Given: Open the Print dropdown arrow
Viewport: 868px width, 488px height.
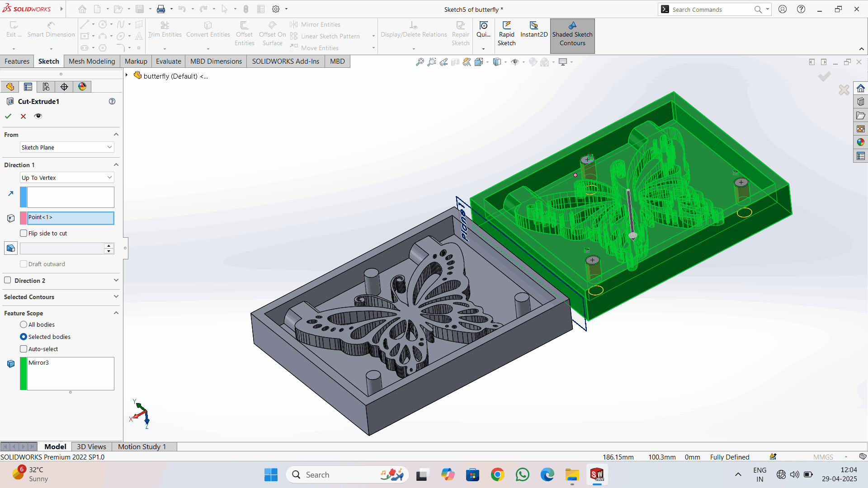Looking at the screenshot, I should 171,9.
